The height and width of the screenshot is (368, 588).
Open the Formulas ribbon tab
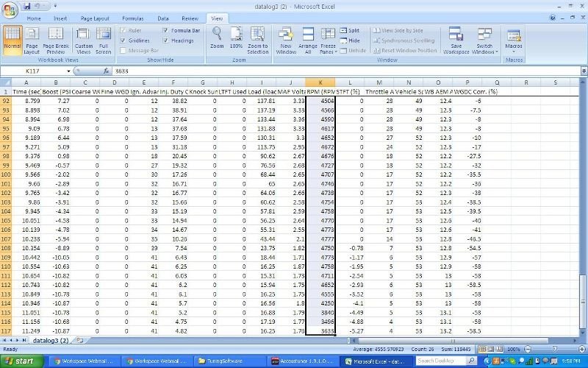tap(132, 18)
